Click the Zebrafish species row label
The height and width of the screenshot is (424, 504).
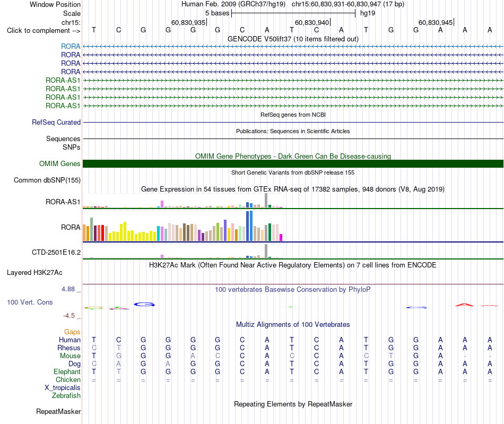(66, 395)
